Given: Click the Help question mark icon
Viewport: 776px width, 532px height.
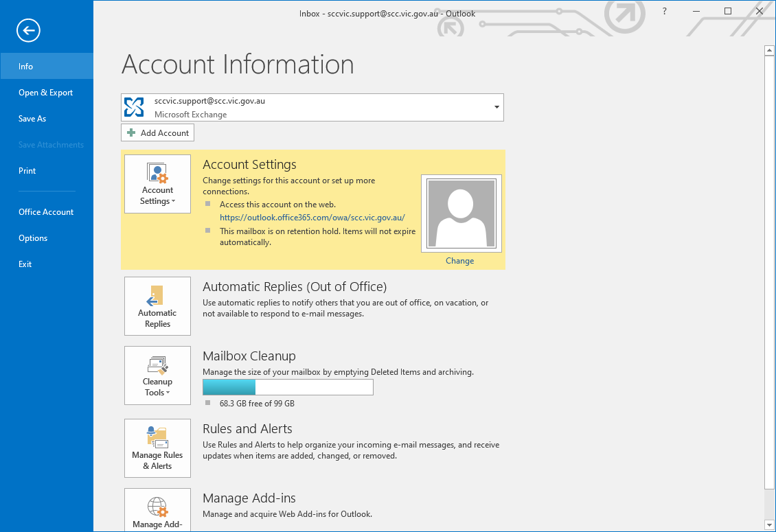Looking at the screenshot, I should (664, 12).
